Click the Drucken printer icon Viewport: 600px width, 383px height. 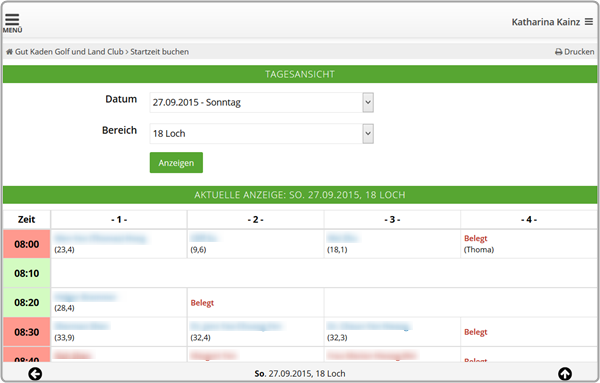[558, 52]
